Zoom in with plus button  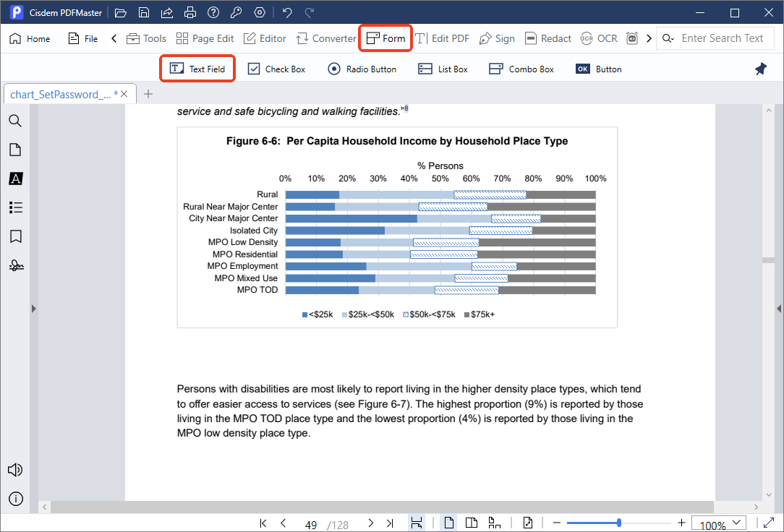coord(681,523)
